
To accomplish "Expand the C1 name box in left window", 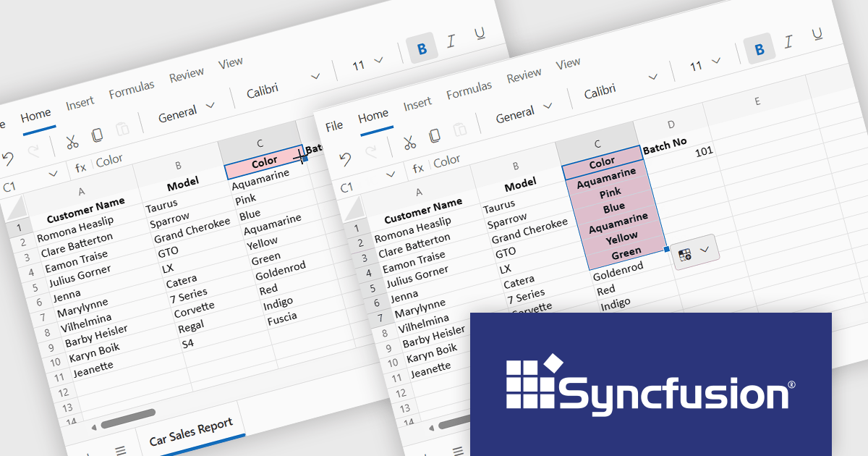I will 53,174.
